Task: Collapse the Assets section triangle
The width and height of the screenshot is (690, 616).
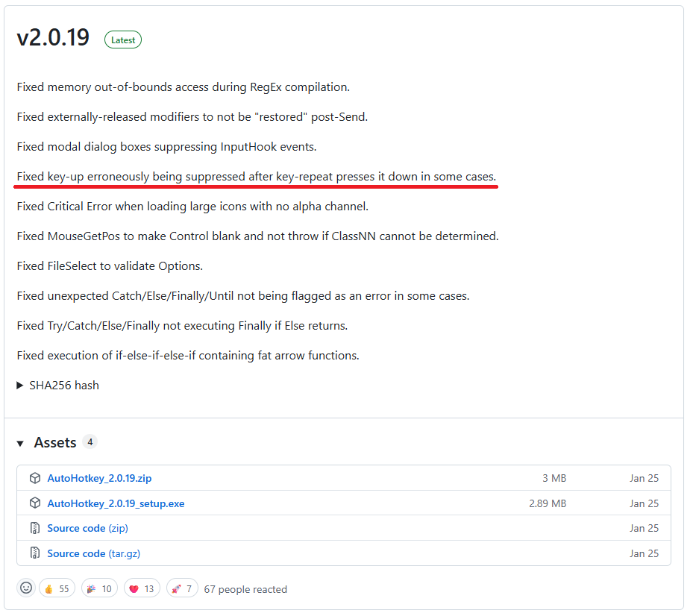Action: click(x=20, y=443)
